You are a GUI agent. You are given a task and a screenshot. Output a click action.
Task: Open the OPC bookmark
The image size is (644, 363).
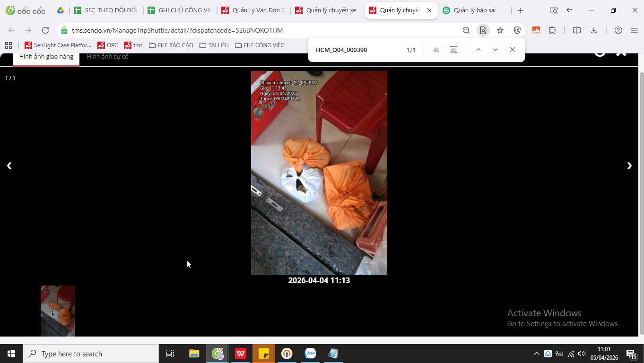coord(108,45)
